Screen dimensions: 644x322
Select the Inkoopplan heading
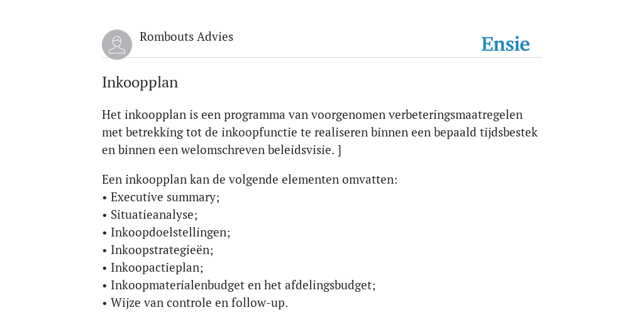point(140,82)
